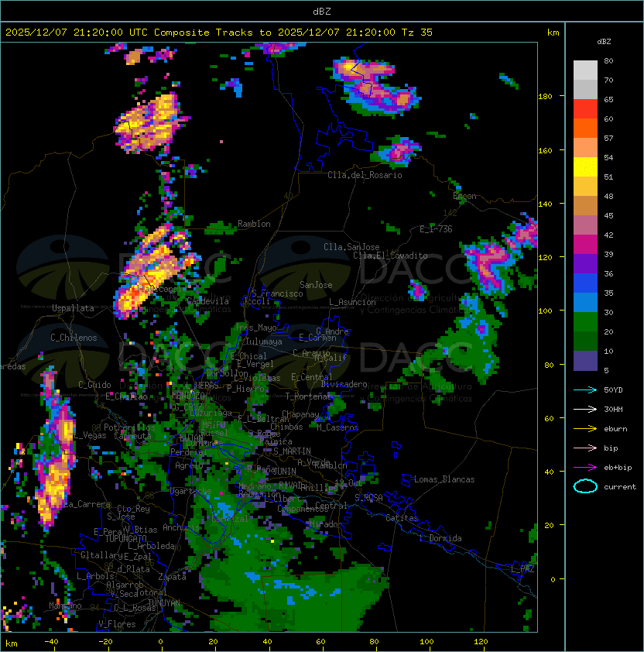Click the 'Clla.SanJose' map label
Screen dimensions: 644x652
pyautogui.click(x=351, y=247)
